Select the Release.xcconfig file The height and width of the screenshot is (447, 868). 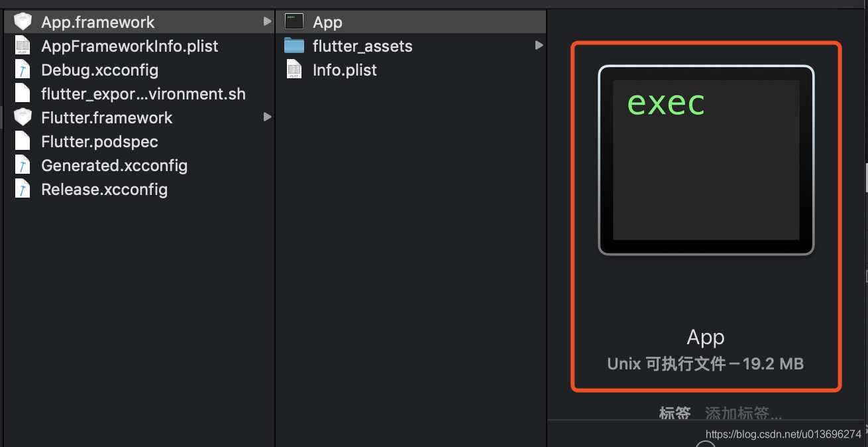pos(104,189)
